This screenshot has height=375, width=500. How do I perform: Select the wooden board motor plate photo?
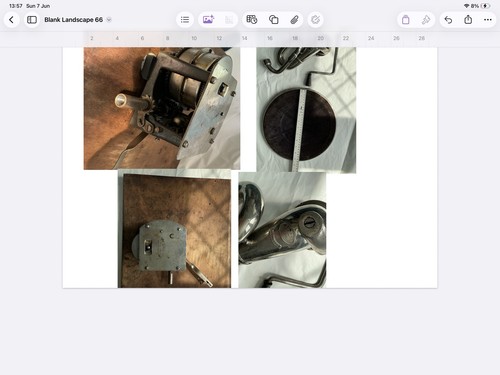174,229
